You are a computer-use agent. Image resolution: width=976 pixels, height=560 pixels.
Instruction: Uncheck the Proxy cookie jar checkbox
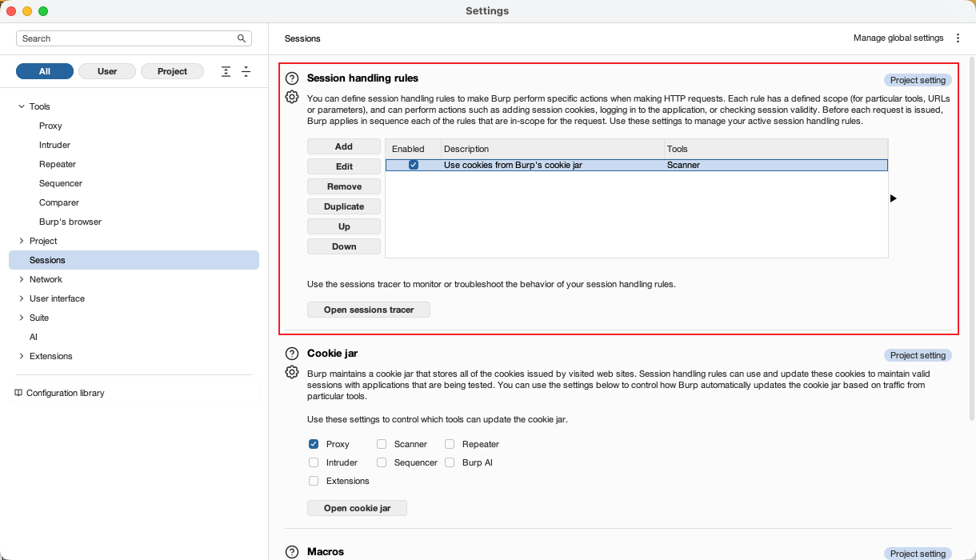(x=314, y=444)
